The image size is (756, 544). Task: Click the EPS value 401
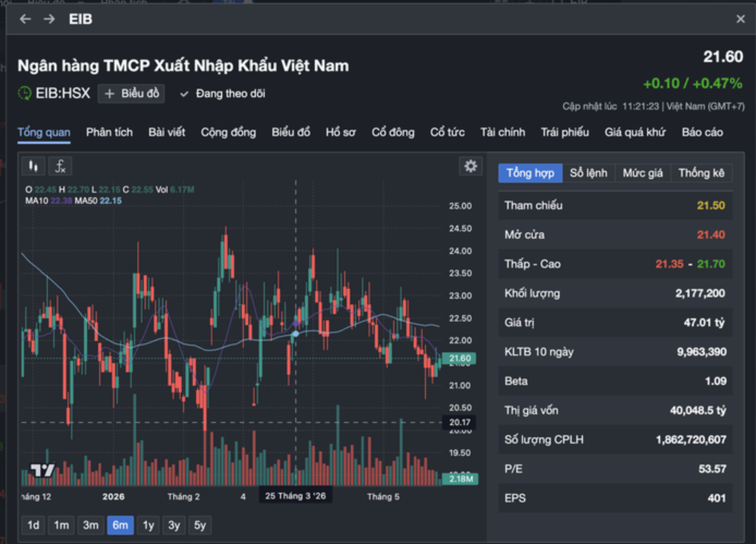point(717,498)
